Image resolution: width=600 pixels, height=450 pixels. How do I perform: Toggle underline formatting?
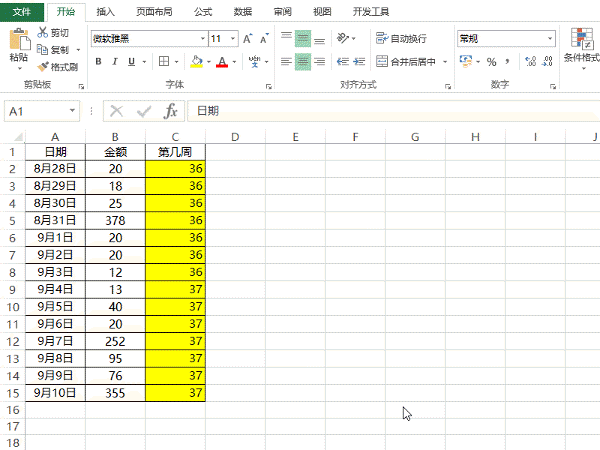[131, 61]
